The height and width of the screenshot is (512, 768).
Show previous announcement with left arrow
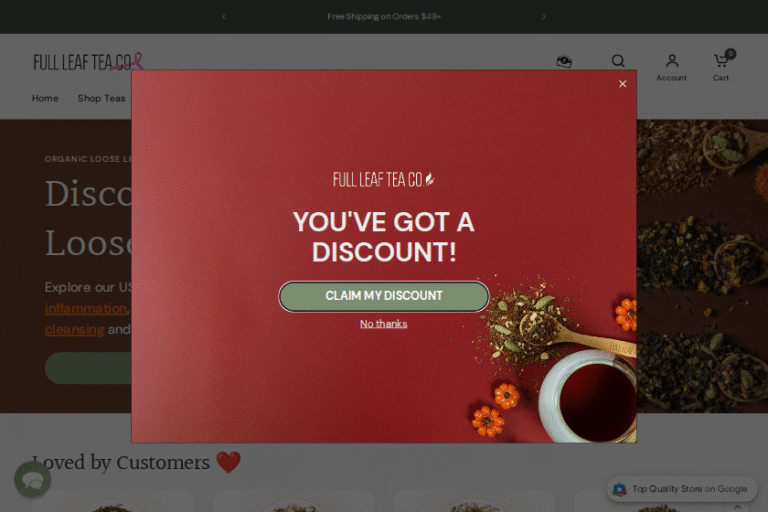point(224,17)
